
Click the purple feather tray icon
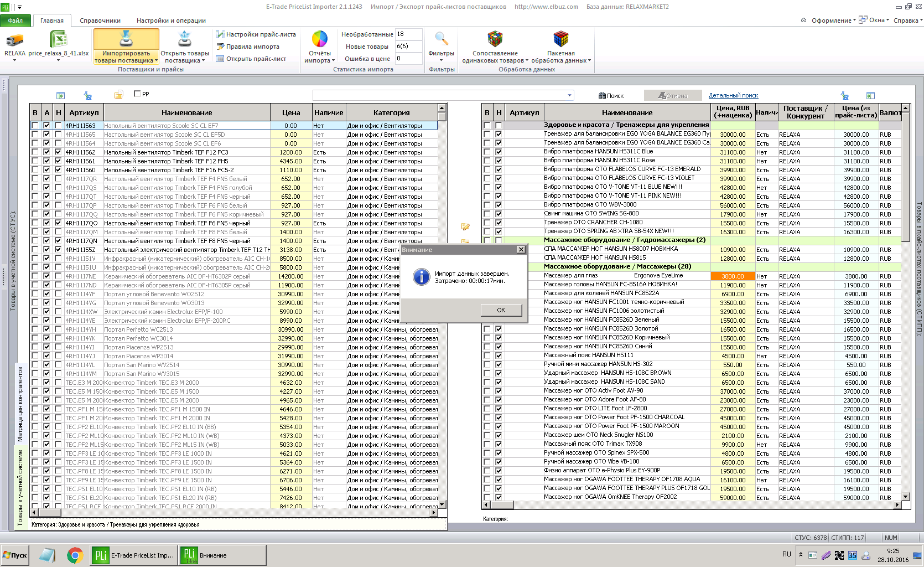pos(826,555)
